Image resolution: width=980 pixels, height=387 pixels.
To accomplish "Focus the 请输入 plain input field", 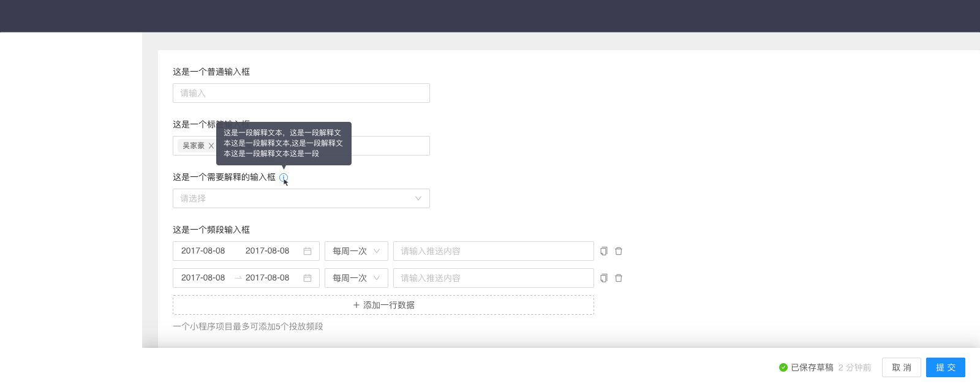I will pyautogui.click(x=301, y=93).
